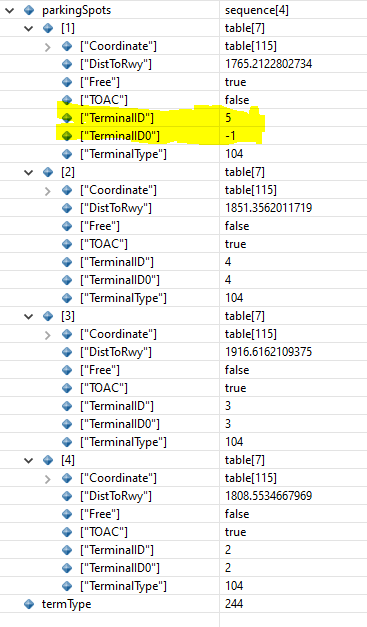Collapse the [4] table entry
367x627 pixels.
[x=28, y=460]
